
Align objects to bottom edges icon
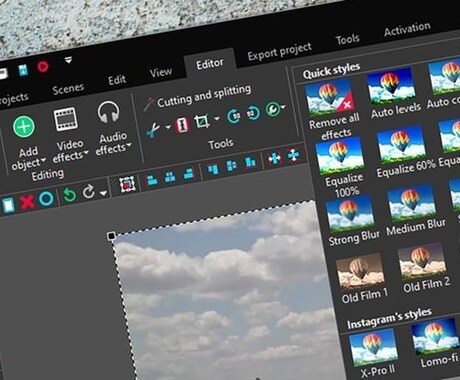tap(250, 162)
